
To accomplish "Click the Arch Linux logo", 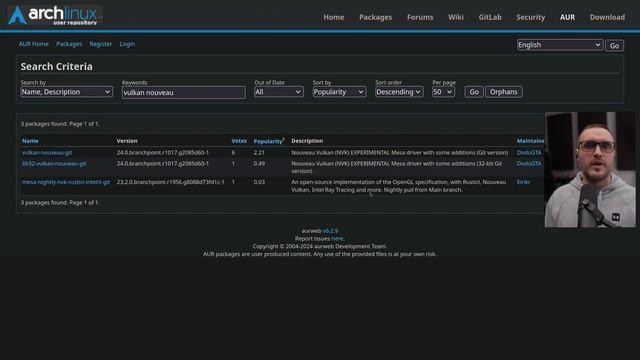I will (54, 15).
